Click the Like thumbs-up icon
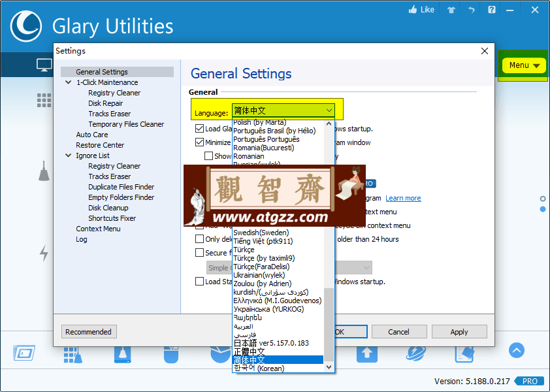This screenshot has height=392, width=550. (413, 10)
